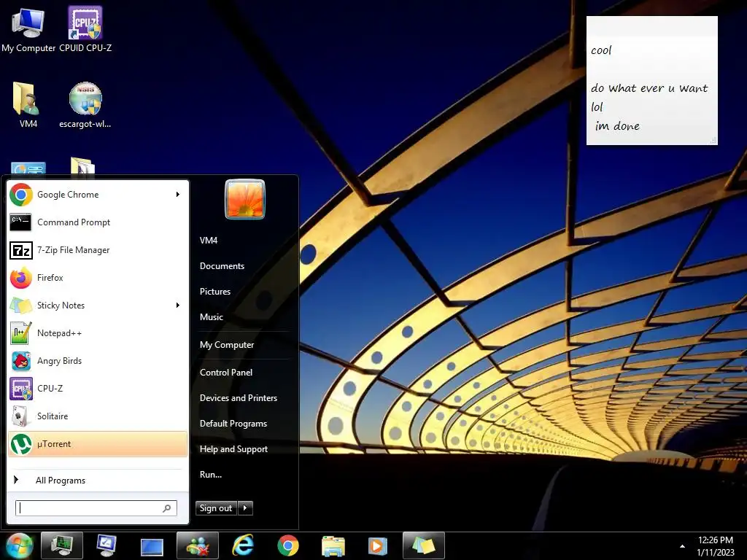Viewport: 747px width, 560px height.
Task: Switch to Sticky Notes on the taskbar
Action: (424, 545)
